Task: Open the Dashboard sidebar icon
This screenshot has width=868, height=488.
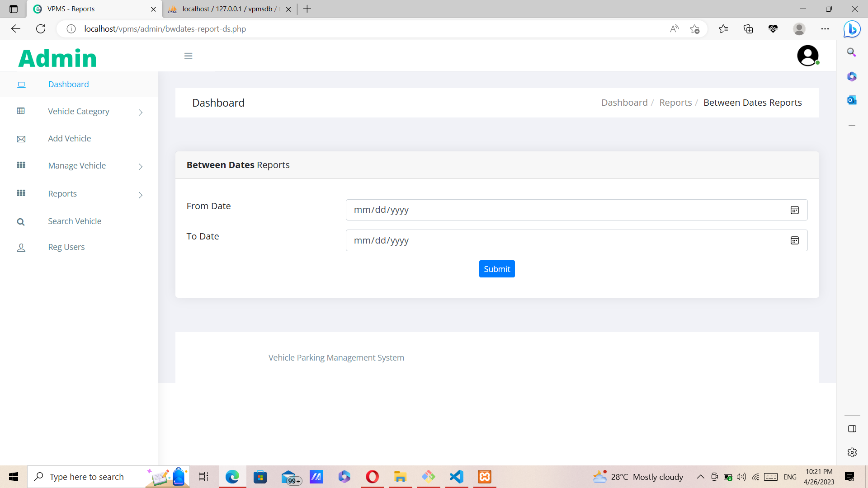Action: pyautogui.click(x=21, y=84)
